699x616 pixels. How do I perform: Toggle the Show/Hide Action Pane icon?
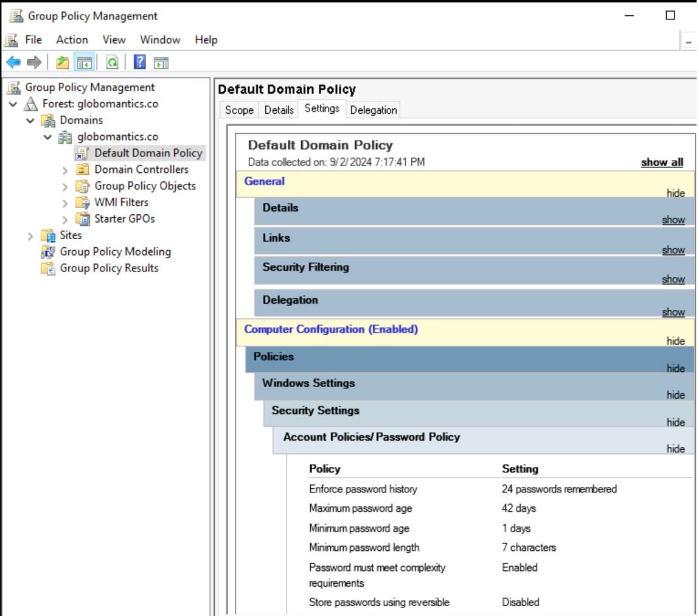click(161, 62)
